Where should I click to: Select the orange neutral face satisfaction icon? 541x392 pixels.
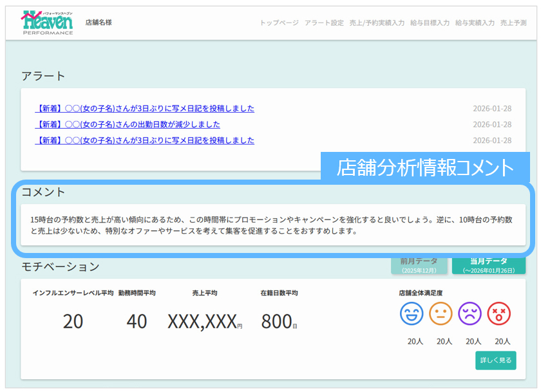[441, 313]
